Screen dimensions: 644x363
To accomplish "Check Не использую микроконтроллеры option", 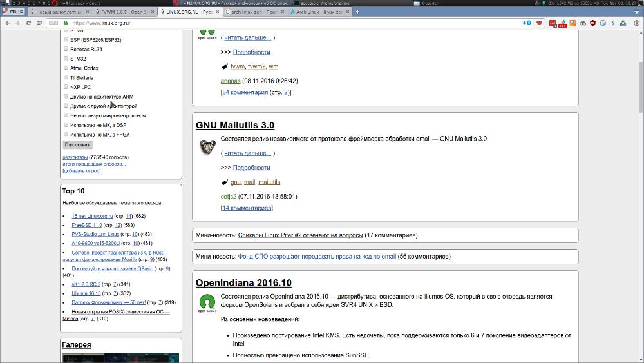I will [x=66, y=115].
